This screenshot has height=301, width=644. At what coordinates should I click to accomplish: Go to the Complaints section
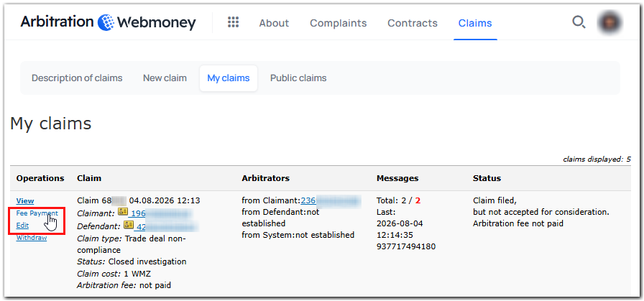(x=338, y=23)
